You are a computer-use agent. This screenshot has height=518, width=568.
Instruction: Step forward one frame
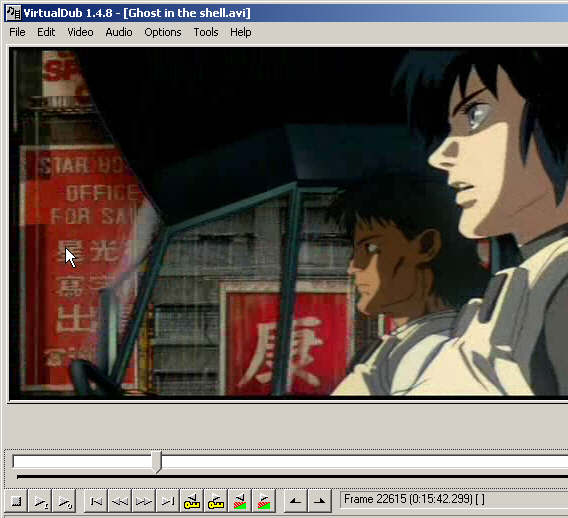[x=143, y=501]
